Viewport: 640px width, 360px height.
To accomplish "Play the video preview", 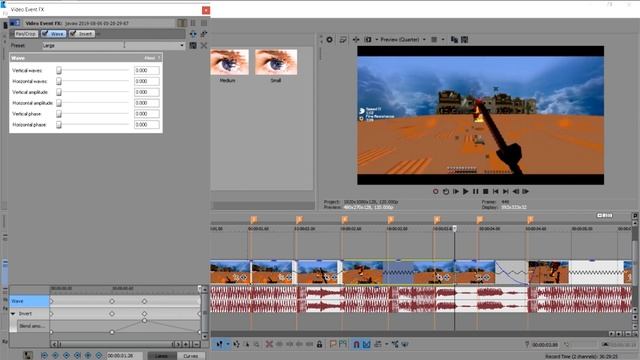I will click(466, 191).
